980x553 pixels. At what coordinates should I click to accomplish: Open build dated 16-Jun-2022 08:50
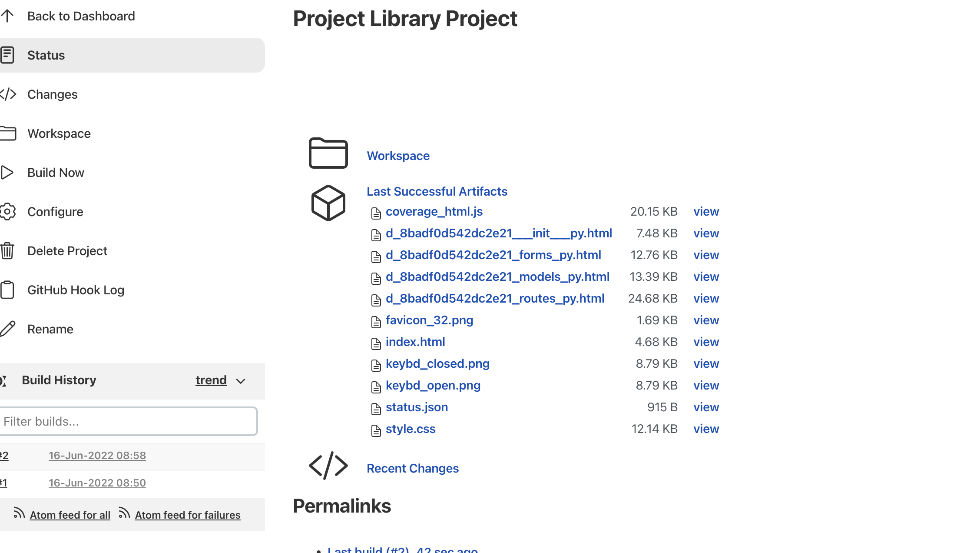[x=97, y=483]
